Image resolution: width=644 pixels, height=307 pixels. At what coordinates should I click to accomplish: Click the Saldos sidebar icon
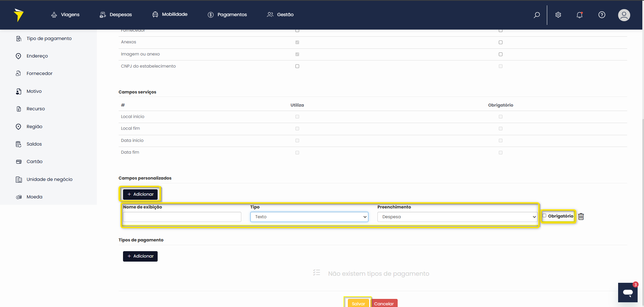(18, 144)
